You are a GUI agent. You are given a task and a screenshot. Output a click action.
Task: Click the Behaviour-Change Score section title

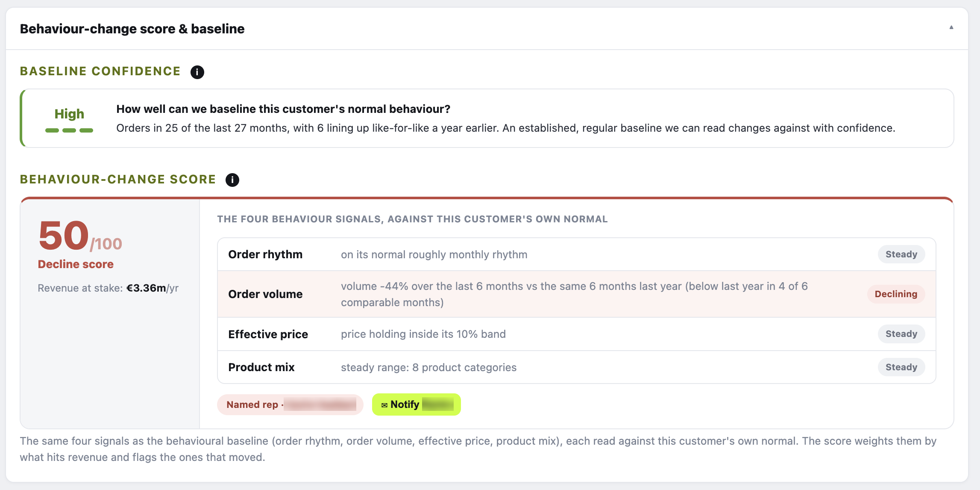point(118,180)
